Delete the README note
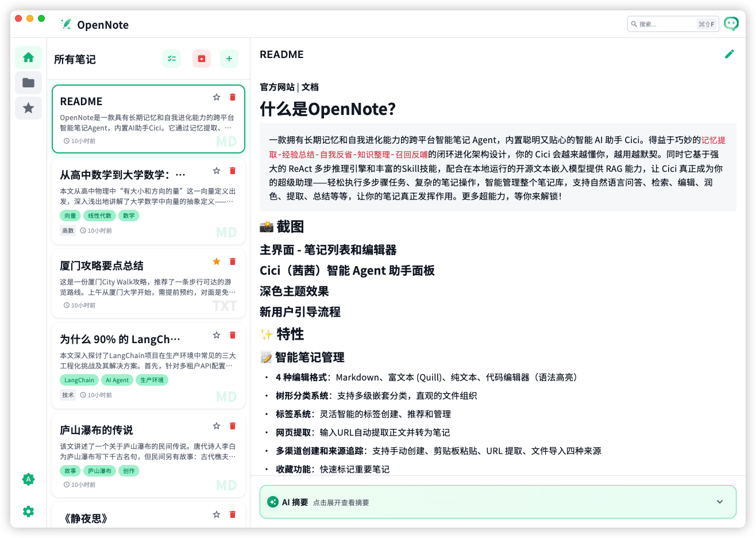Screen dimensions: 756x538 point(233,97)
